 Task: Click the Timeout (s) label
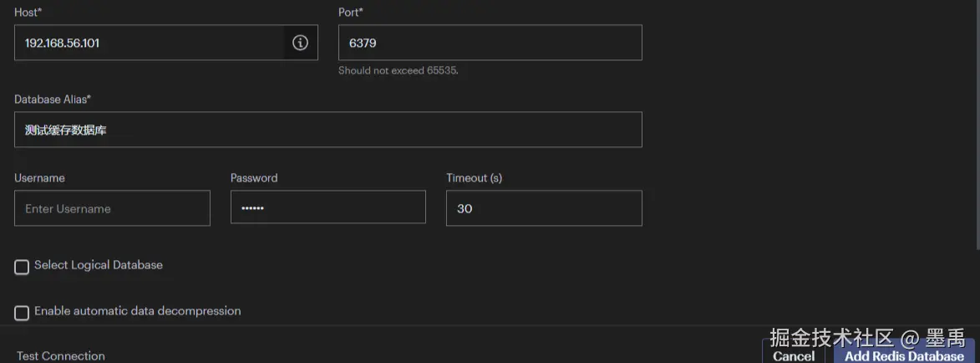(474, 178)
